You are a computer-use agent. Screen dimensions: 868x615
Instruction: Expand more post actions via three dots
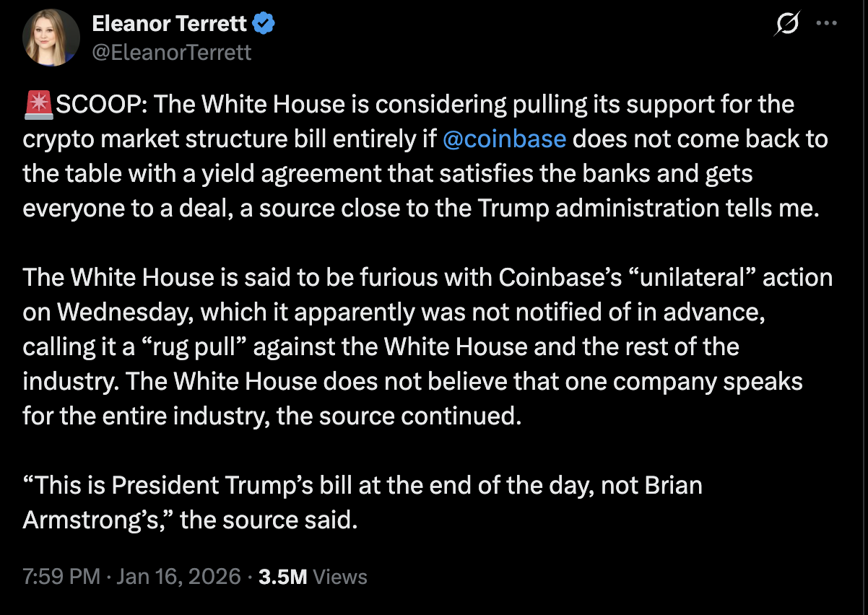[x=826, y=23]
